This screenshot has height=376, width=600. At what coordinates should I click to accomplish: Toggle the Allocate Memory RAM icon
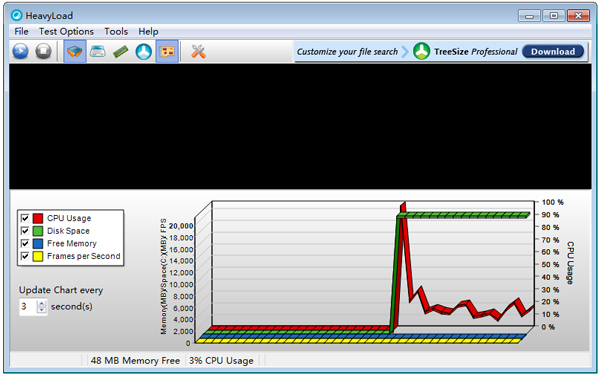(121, 51)
